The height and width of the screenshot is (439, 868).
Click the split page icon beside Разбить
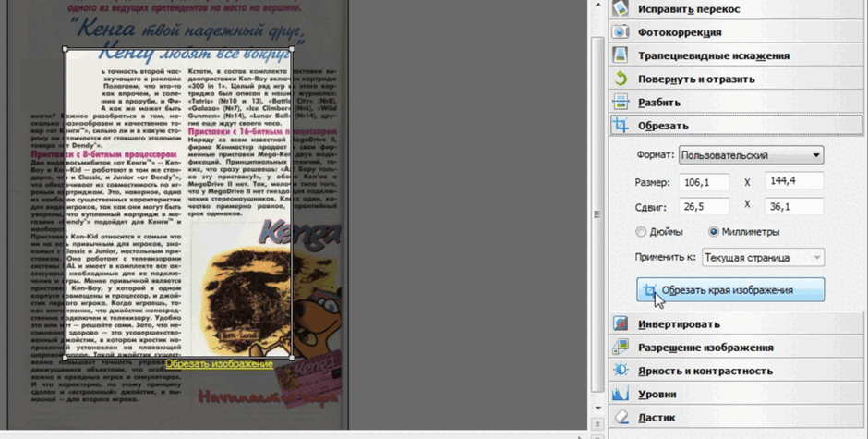[x=621, y=102]
